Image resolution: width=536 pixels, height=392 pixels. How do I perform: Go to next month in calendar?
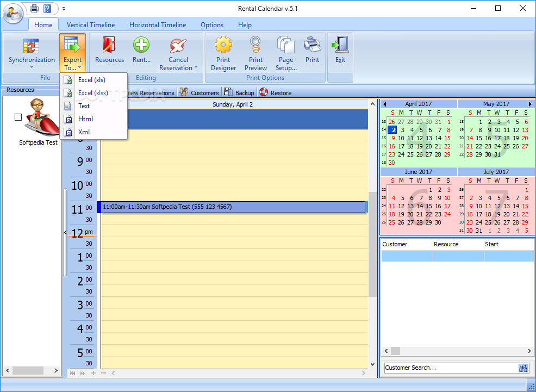click(530, 104)
